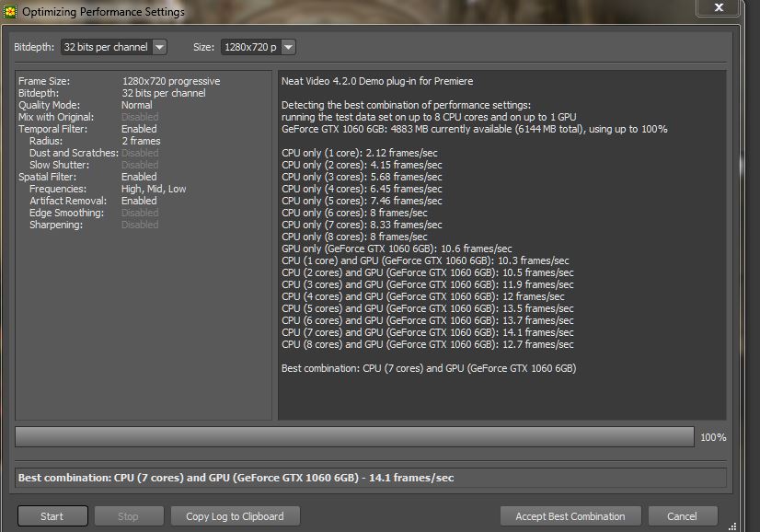
Task: Click the 'Detecting the best combination' log line
Action: click(406, 105)
